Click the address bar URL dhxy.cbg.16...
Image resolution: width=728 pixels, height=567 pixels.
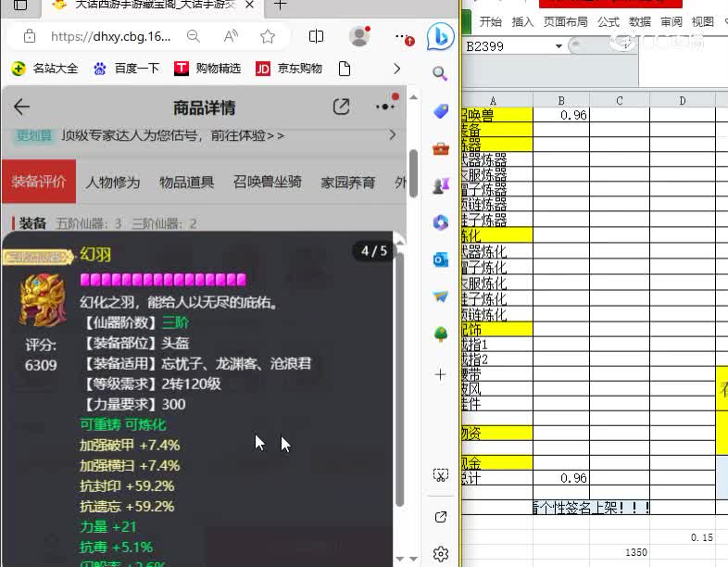110,36
